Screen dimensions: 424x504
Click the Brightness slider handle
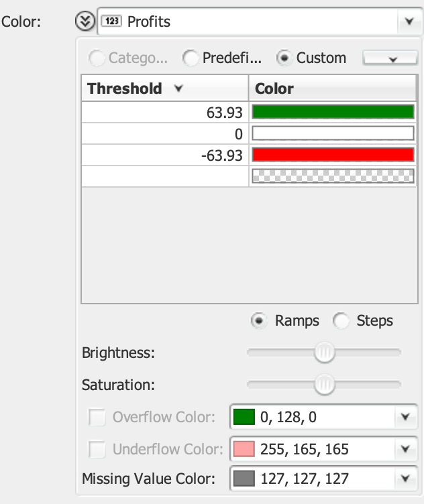pyautogui.click(x=325, y=353)
